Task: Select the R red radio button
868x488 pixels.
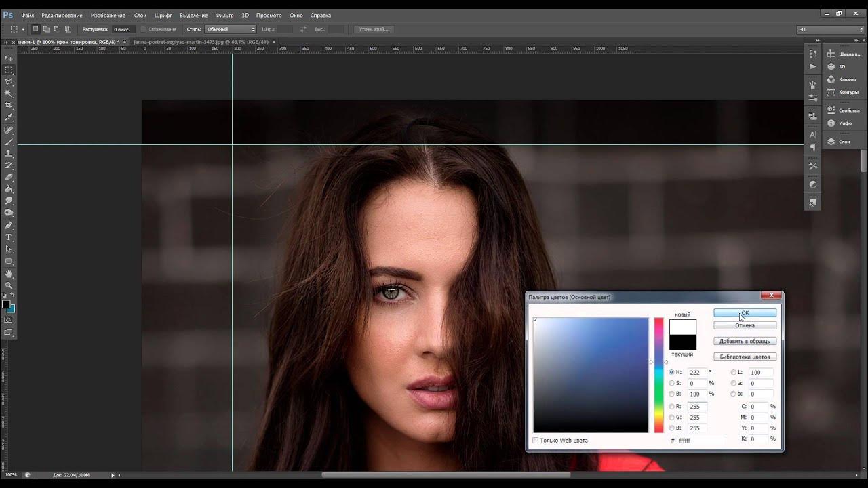Action: point(672,407)
